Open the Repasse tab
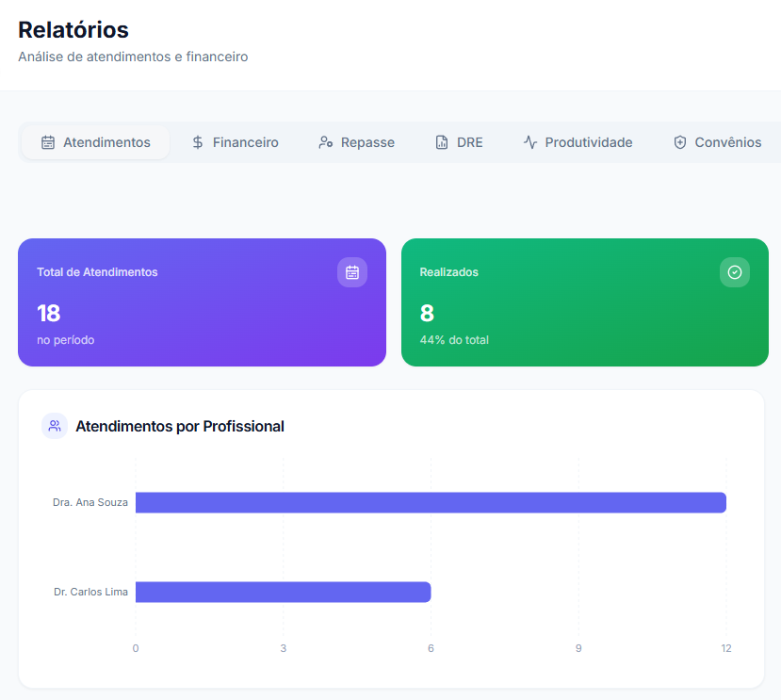 point(357,142)
